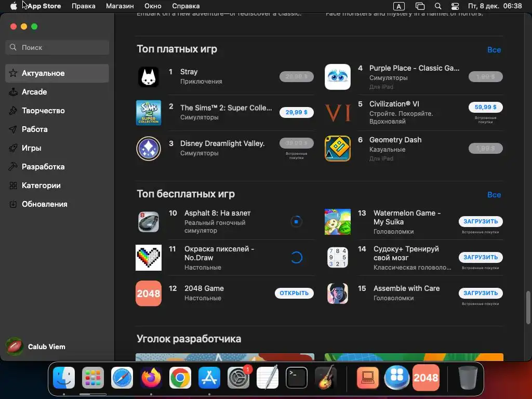Download Assemble with Care with ЗАГРУЗИТЬ
532x399 pixels.
coord(481,293)
